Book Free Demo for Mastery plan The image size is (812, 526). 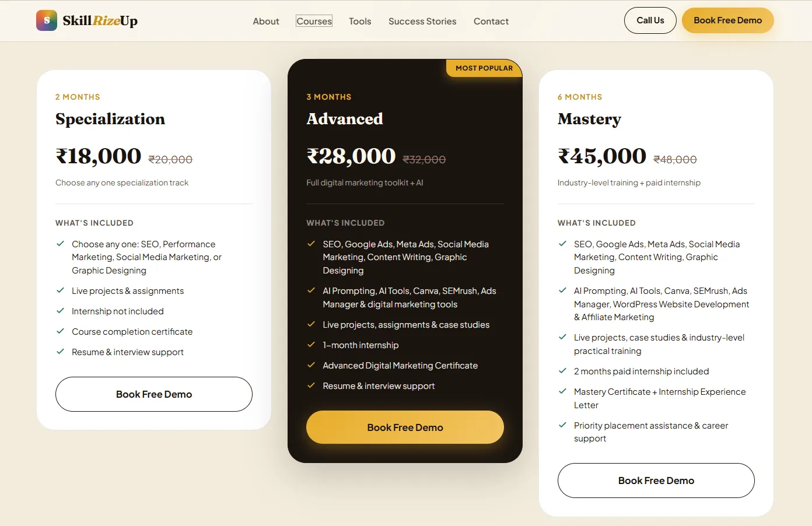coord(656,481)
